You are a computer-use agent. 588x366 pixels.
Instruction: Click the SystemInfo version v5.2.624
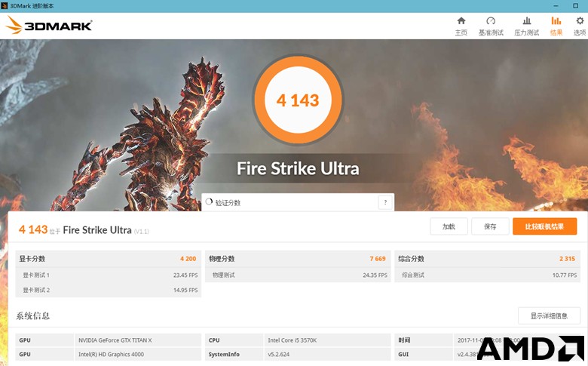click(279, 354)
